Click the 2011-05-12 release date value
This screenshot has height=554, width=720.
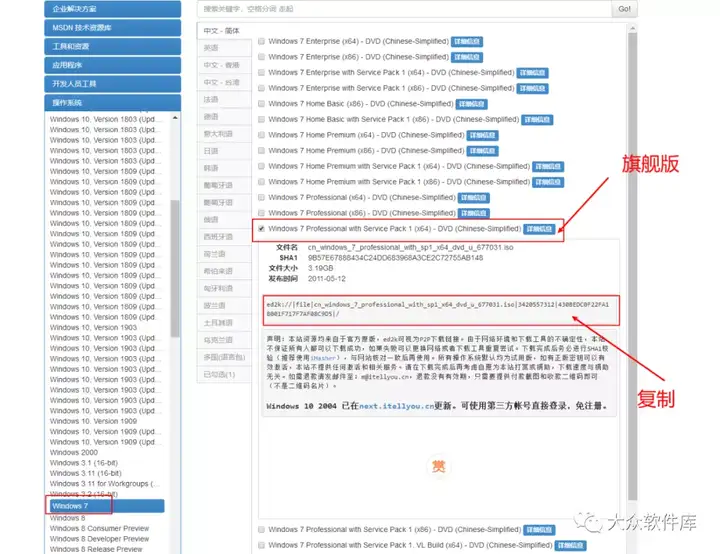coord(326,279)
